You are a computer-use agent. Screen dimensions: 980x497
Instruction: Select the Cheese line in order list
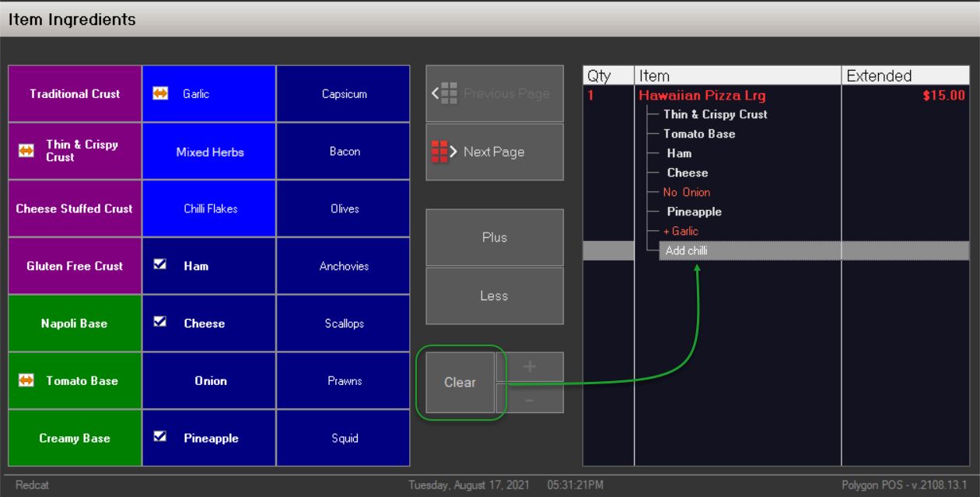[x=688, y=173]
